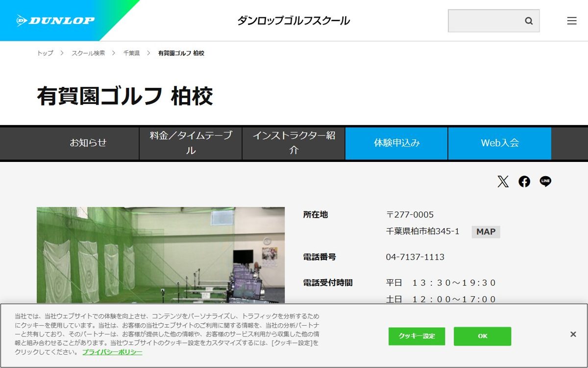The height and width of the screenshot is (368, 588).
Task: Click the MAP button
Action: pos(486,232)
